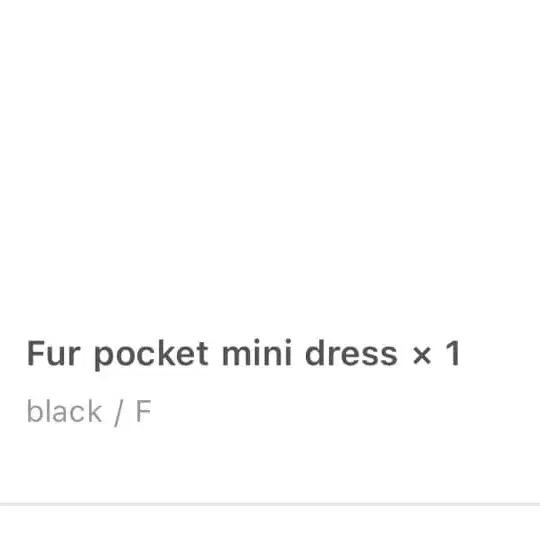Click the slash between black and F
Image resolution: width=540 pixels, height=540 pixels.
(119, 413)
